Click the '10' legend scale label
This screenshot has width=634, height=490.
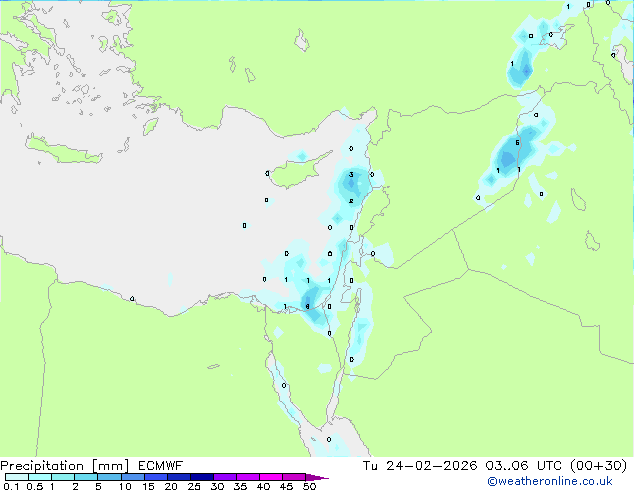125,486
